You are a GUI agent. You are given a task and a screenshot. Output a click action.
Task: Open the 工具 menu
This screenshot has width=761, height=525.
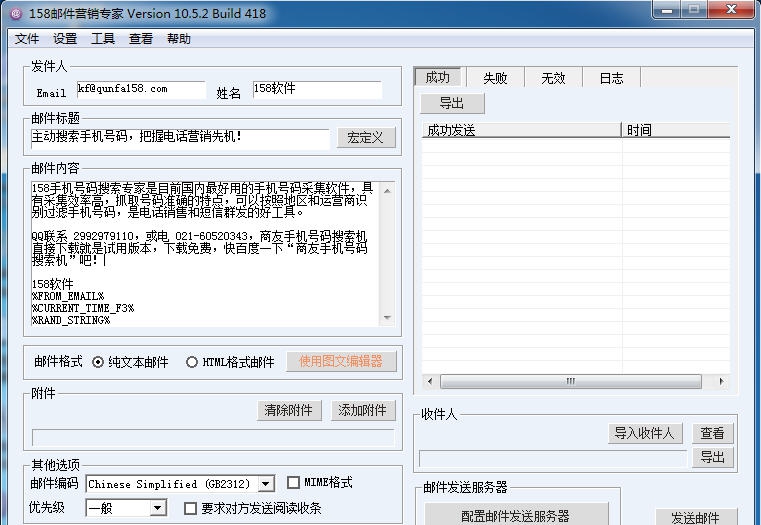(103, 39)
